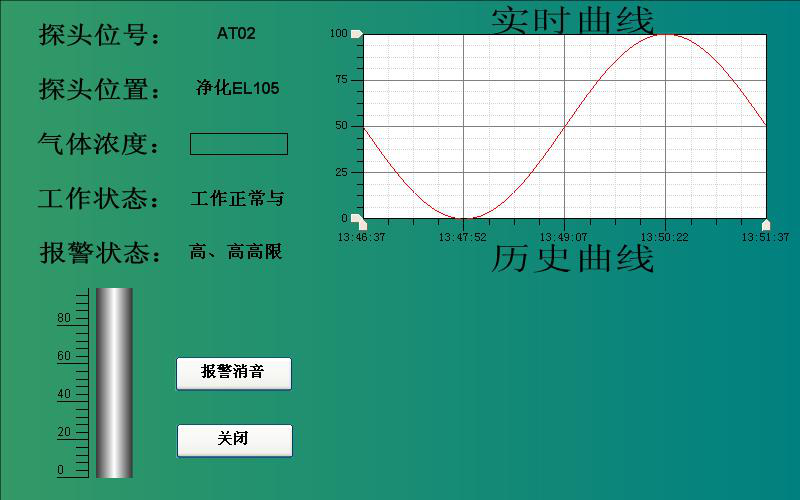Image resolution: width=800 pixels, height=500 pixels.
Task: Click the alarm status text 高、高高限
Action: pos(236,252)
